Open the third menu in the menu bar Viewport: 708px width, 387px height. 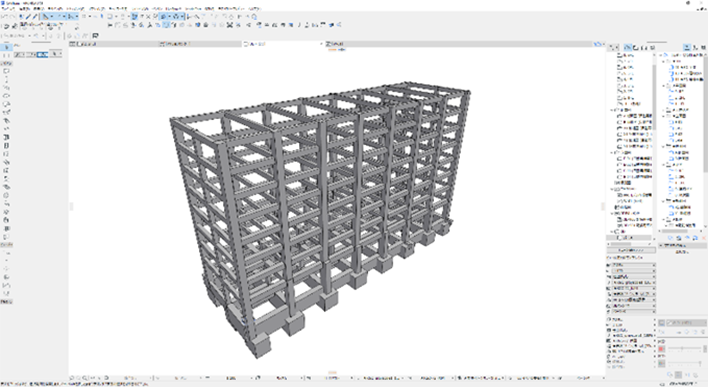click(40, 9)
